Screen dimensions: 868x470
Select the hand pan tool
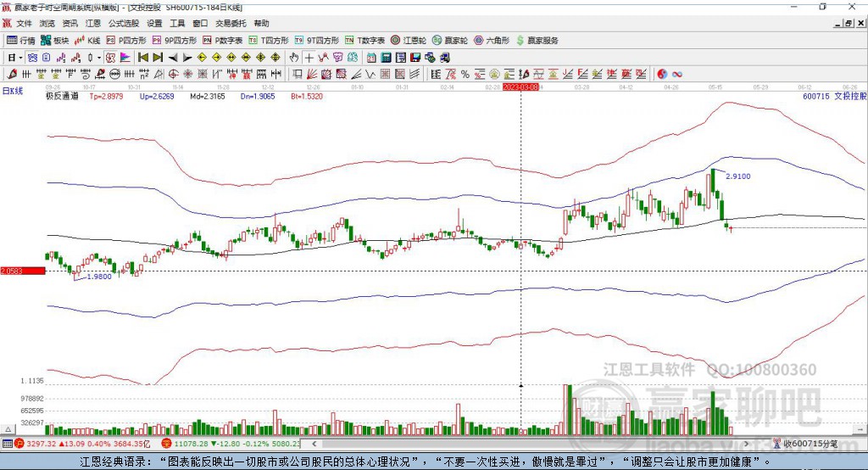tap(294, 58)
